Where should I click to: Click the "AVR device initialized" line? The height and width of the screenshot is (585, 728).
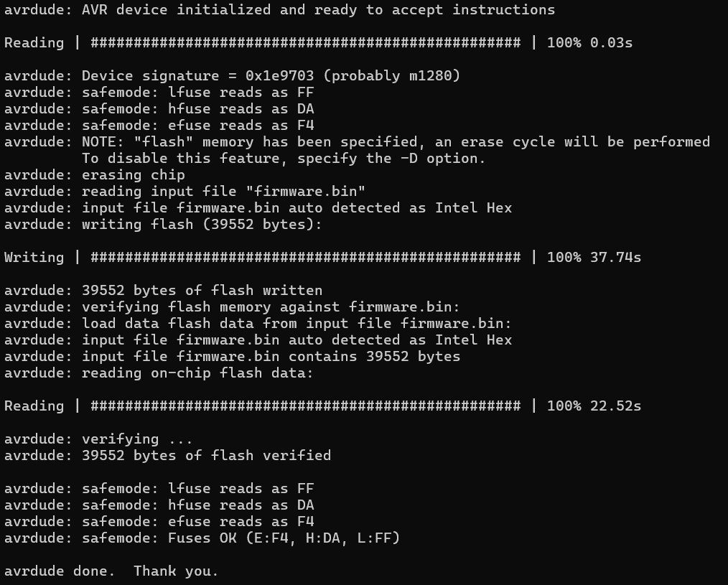coord(279,10)
